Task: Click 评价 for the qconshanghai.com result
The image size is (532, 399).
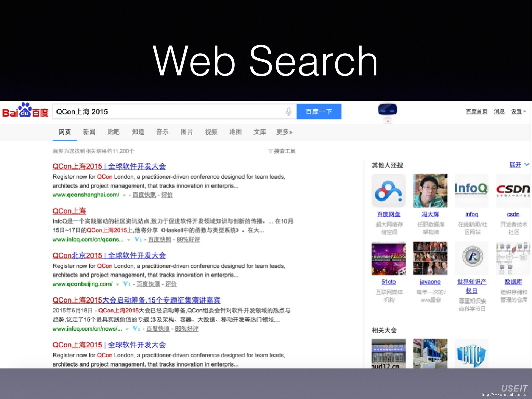Action: [167, 195]
